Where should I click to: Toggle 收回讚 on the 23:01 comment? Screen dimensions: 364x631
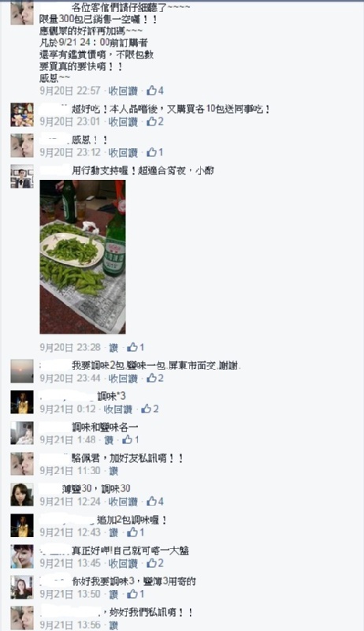[x=123, y=121]
